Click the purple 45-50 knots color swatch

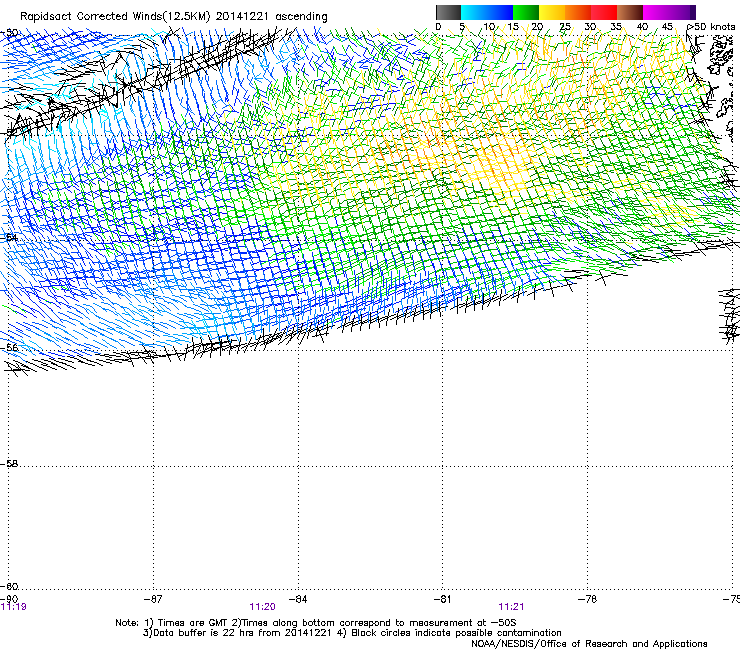coord(680,12)
